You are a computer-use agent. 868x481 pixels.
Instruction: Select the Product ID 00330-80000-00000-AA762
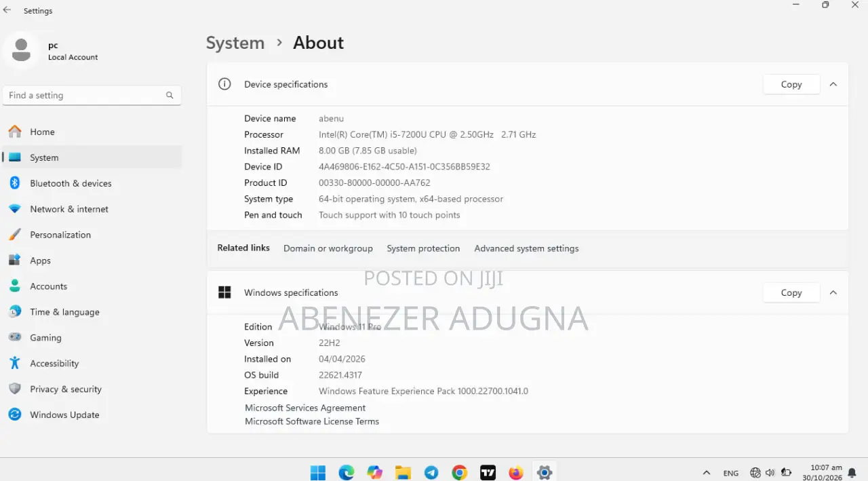tap(374, 182)
